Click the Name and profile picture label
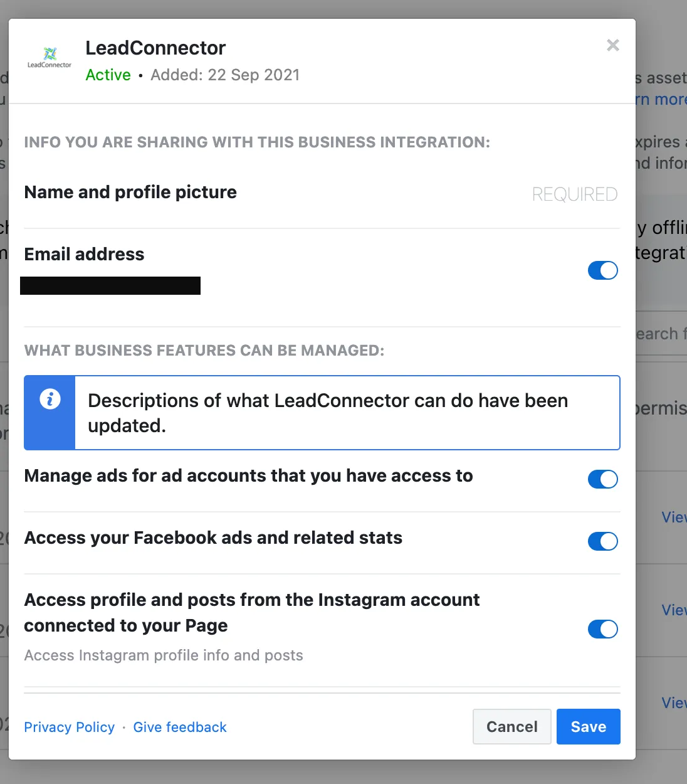The width and height of the screenshot is (687, 784). [x=130, y=192]
